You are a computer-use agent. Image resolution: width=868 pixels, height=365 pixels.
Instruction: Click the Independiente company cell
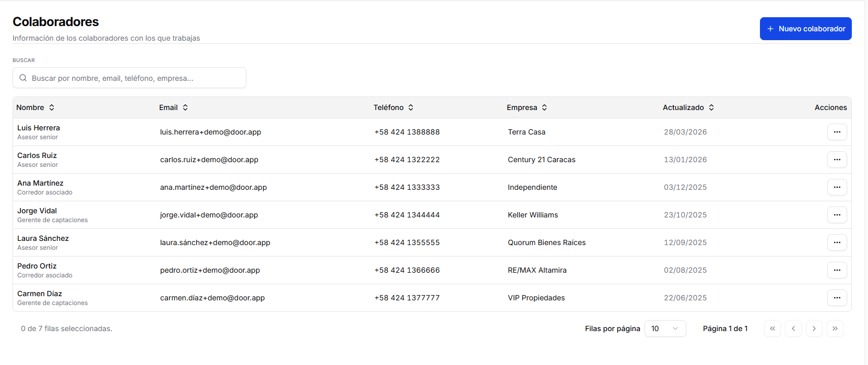pyautogui.click(x=532, y=187)
